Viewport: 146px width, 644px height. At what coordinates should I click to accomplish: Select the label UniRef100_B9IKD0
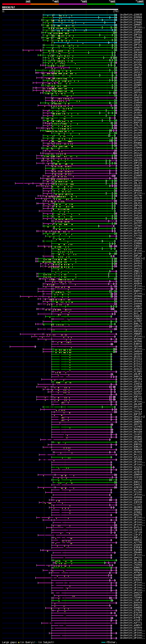pos(131,63)
